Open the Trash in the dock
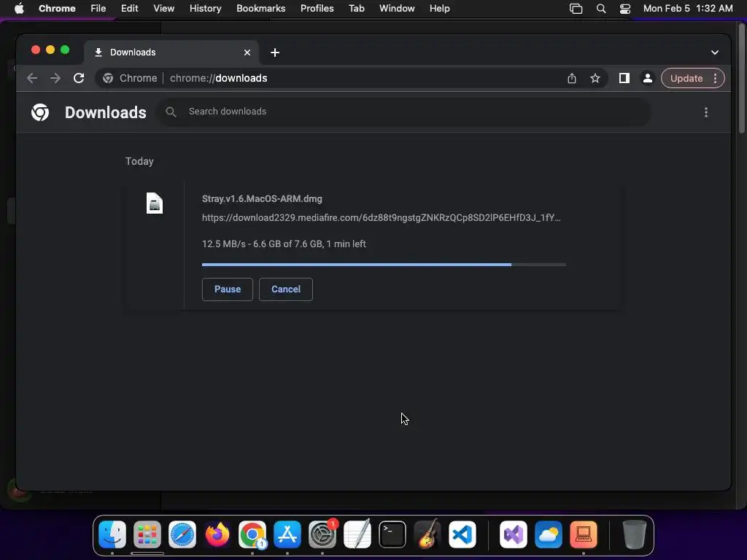This screenshot has height=560, width=747. coord(634,534)
